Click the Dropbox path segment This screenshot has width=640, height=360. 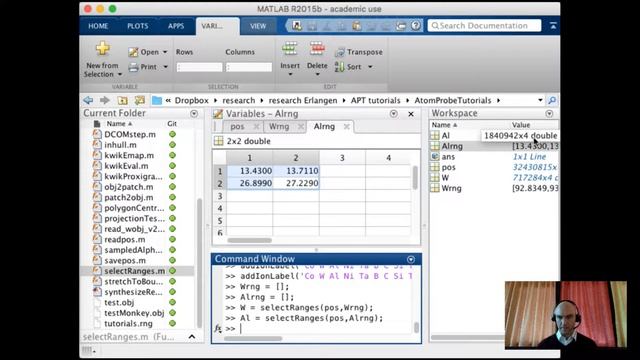pyautogui.click(x=191, y=100)
